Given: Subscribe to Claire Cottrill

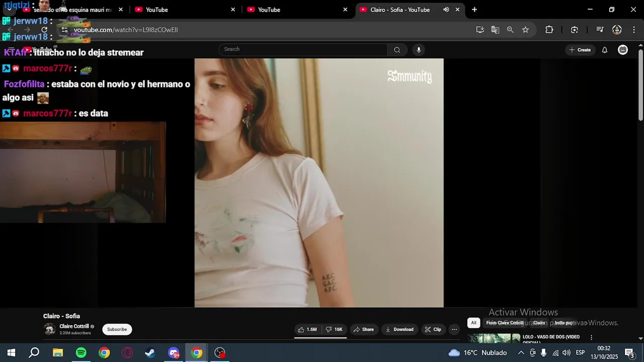Looking at the screenshot, I should coord(117,329).
